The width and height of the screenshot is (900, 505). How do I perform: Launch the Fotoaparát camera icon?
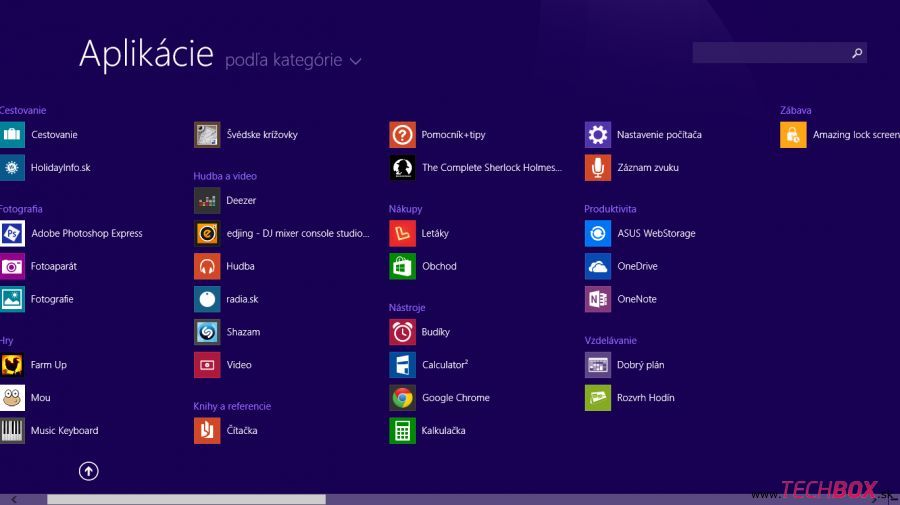coord(12,266)
